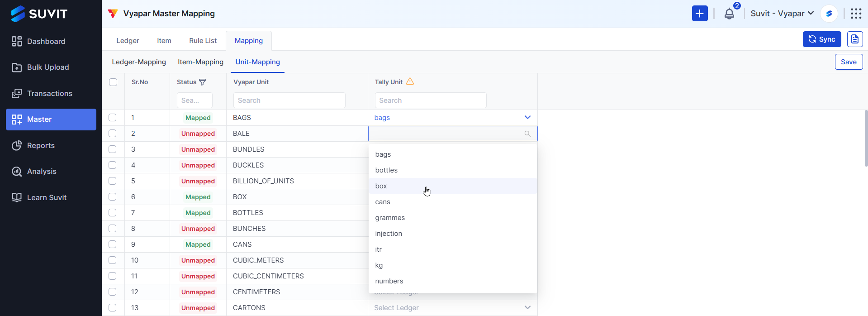
Task: Toggle the select-all header checkbox
Action: [x=113, y=82]
